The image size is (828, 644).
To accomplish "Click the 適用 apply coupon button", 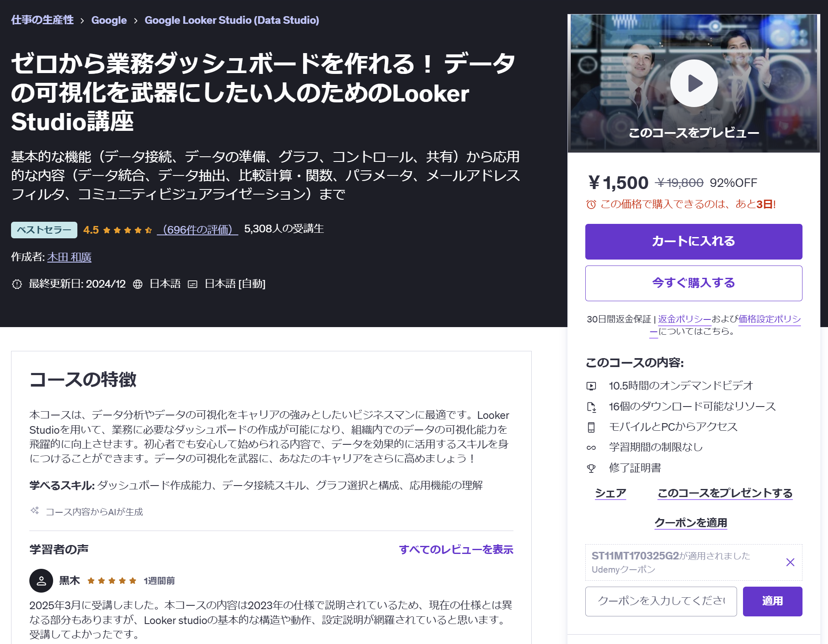I will 772,601.
